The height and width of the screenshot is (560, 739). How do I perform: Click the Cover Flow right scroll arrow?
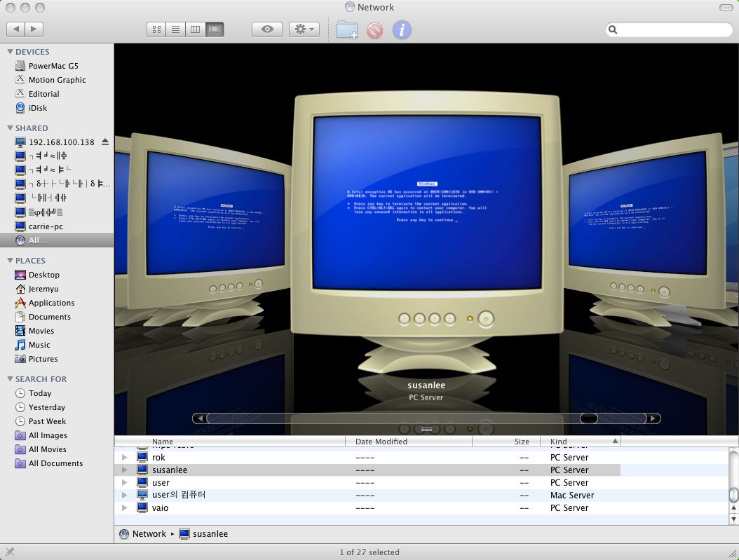653,418
